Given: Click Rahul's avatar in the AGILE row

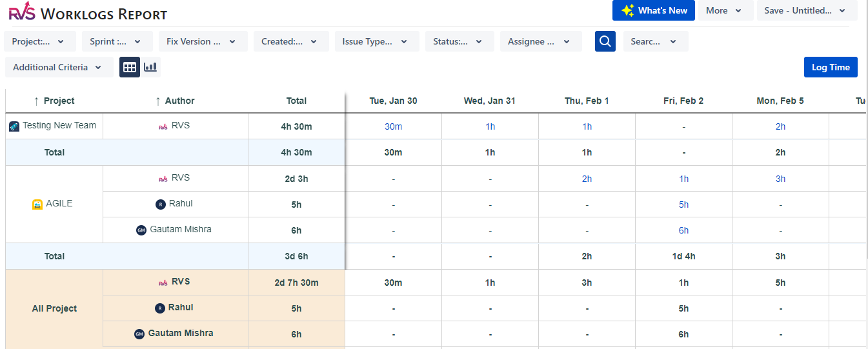Looking at the screenshot, I should (161, 204).
